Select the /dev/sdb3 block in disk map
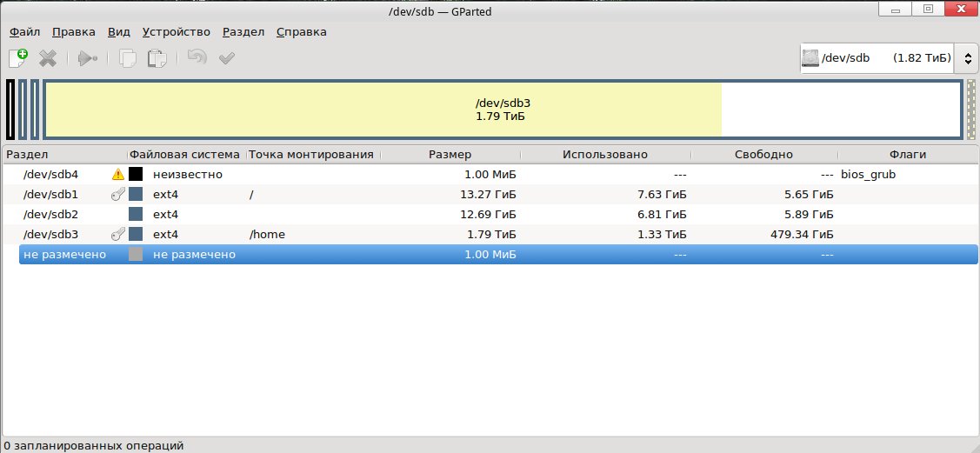This screenshot has height=453, width=980. (x=503, y=110)
